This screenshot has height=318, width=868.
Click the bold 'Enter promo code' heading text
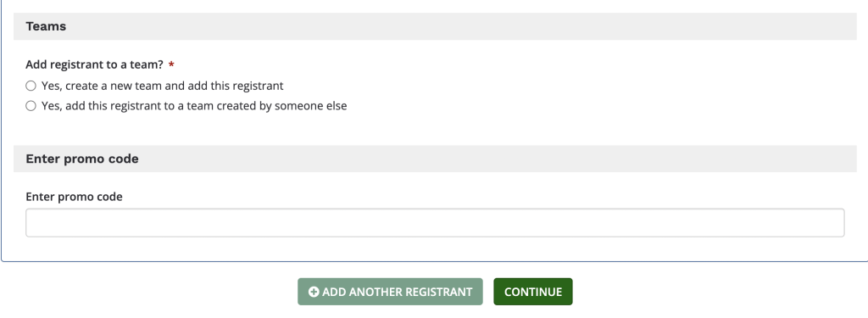click(x=82, y=159)
